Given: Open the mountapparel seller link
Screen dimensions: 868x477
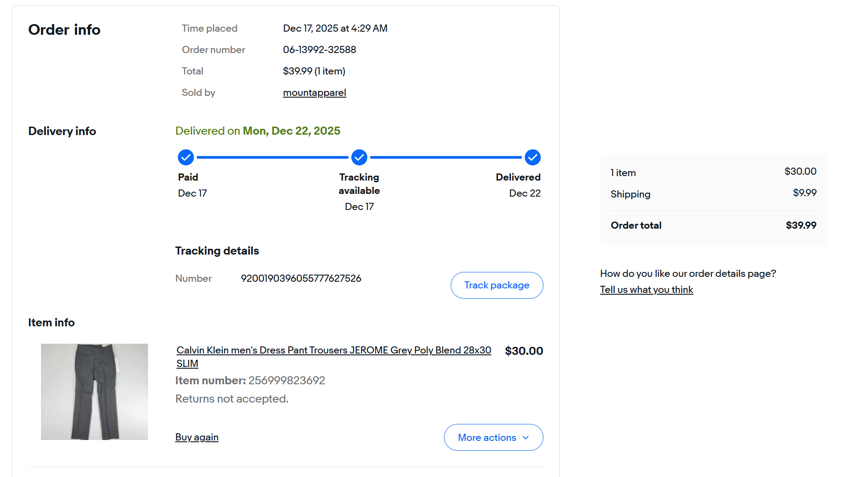Looking at the screenshot, I should pos(314,93).
